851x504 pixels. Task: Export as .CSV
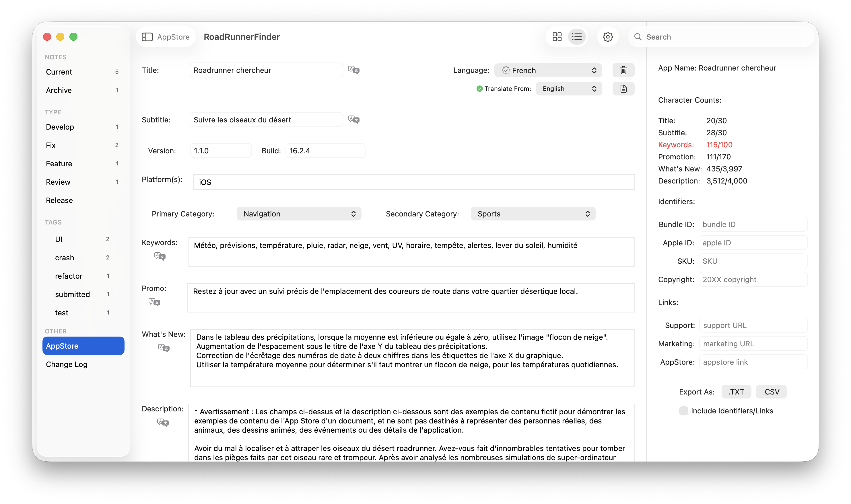pyautogui.click(x=771, y=392)
